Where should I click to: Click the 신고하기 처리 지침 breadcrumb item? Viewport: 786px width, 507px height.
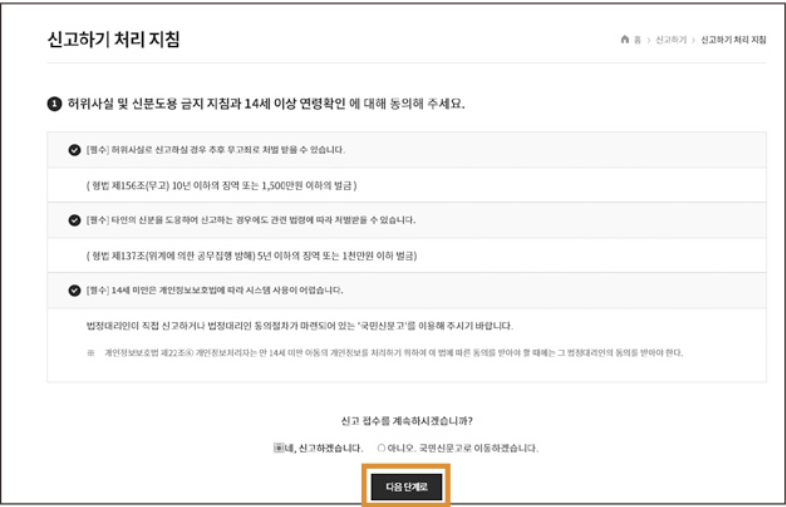pos(733,40)
